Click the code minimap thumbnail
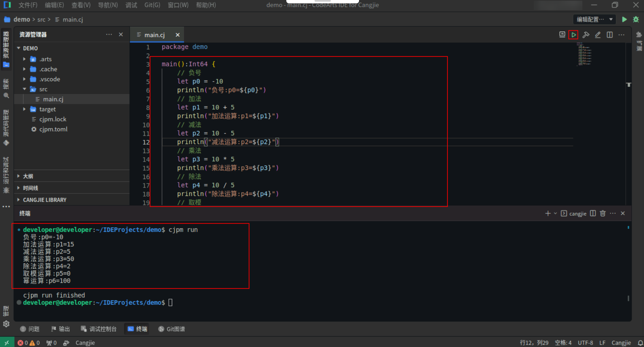The width and height of the screenshot is (644, 347). 585,54
